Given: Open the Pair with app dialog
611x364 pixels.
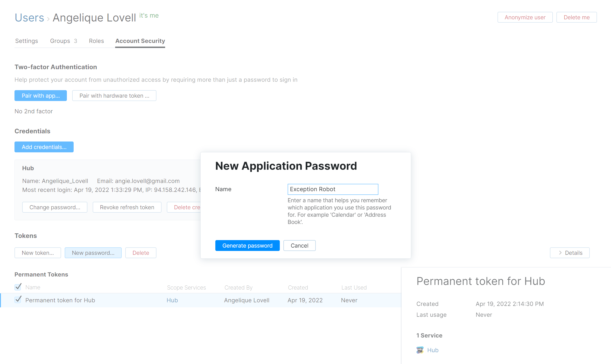Looking at the screenshot, I should (40, 95).
